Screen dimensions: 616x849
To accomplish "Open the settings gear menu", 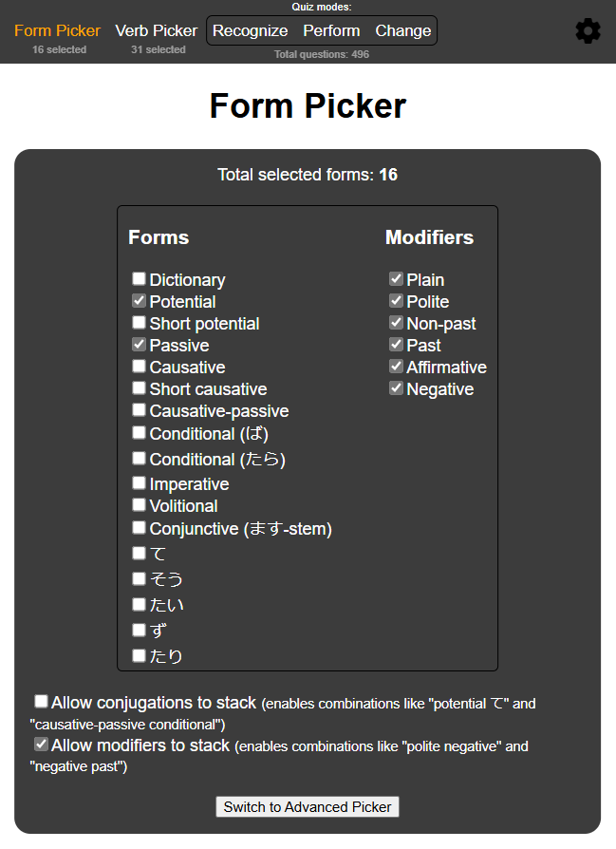I will pyautogui.click(x=588, y=30).
